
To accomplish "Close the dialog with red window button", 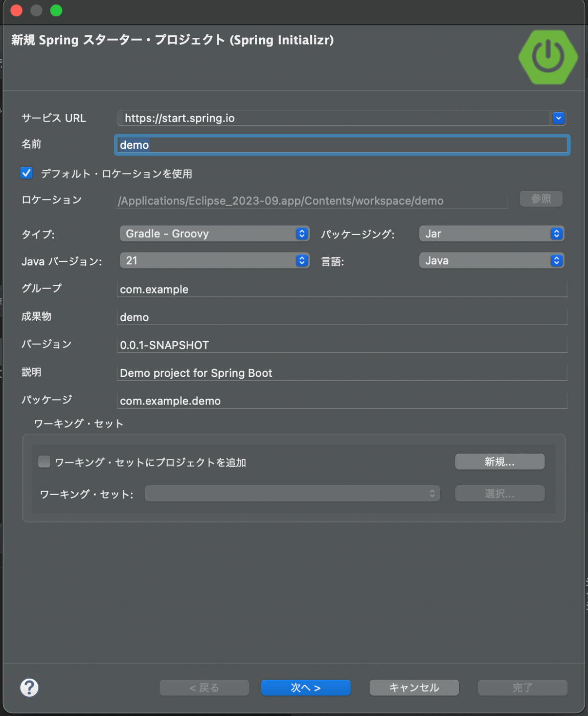I will (x=16, y=10).
